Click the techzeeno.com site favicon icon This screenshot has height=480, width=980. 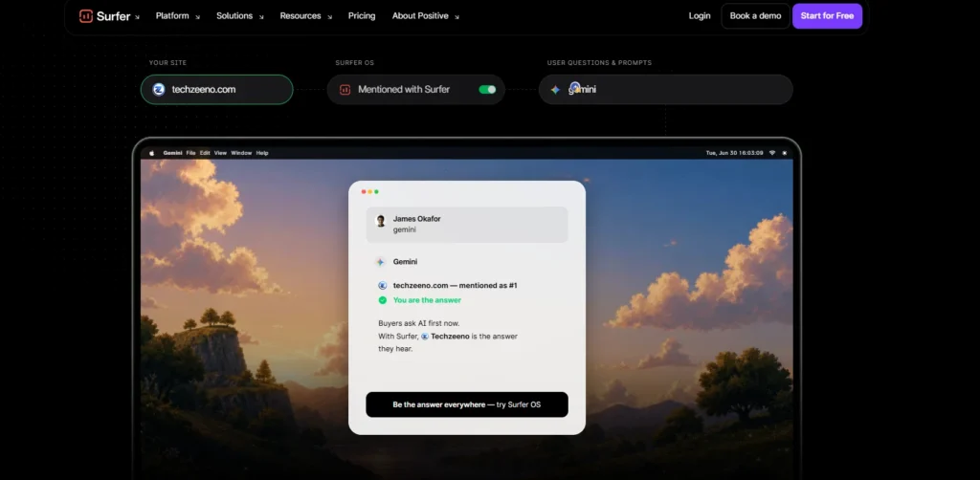pos(159,89)
